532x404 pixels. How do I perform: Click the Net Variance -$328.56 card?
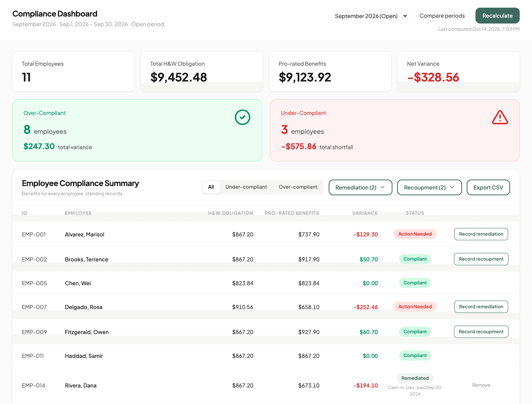click(x=458, y=71)
